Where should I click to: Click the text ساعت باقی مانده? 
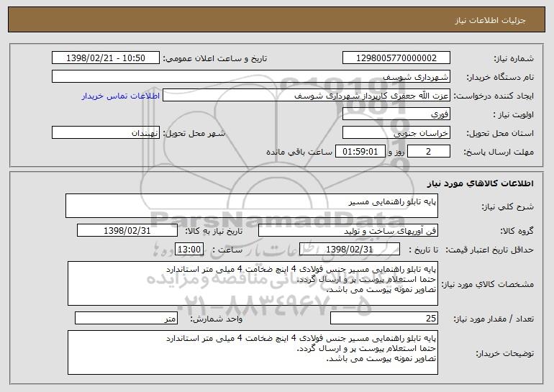299,152
